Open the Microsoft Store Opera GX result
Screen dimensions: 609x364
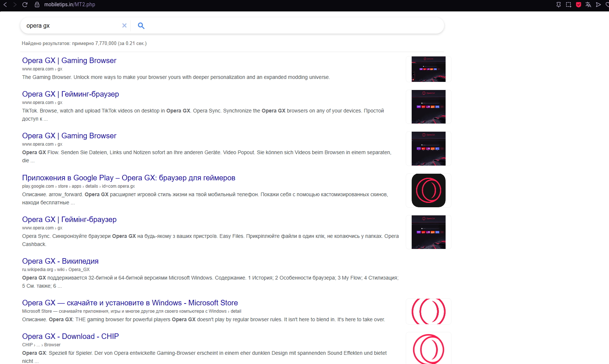pyautogui.click(x=130, y=303)
